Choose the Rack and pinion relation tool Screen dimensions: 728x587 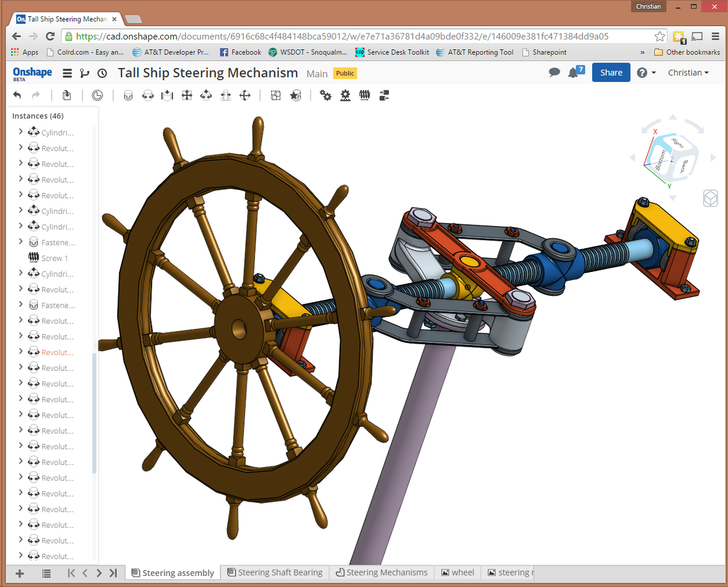(x=345, y=95)
